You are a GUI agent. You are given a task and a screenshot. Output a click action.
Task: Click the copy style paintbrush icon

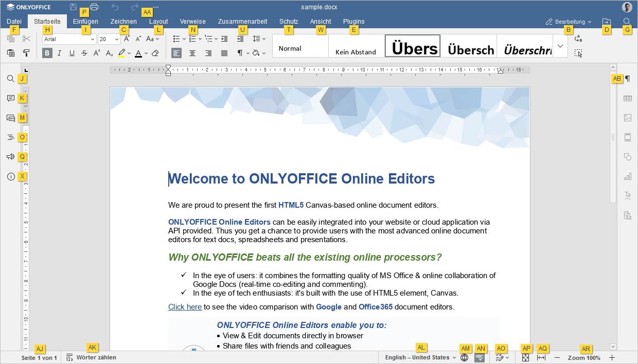[x=26, y=53]
